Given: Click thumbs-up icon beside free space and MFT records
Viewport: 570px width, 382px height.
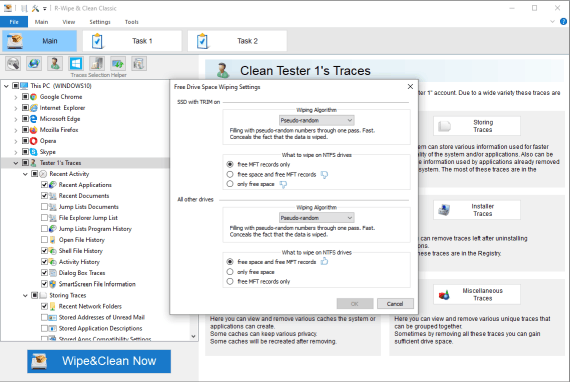Looking at the screenshot, I should 324,261.
